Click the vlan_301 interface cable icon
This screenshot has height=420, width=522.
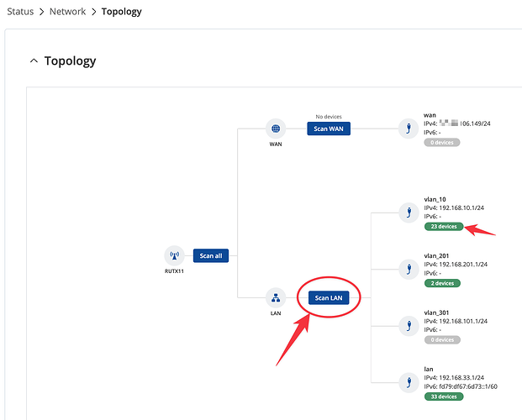409,326
